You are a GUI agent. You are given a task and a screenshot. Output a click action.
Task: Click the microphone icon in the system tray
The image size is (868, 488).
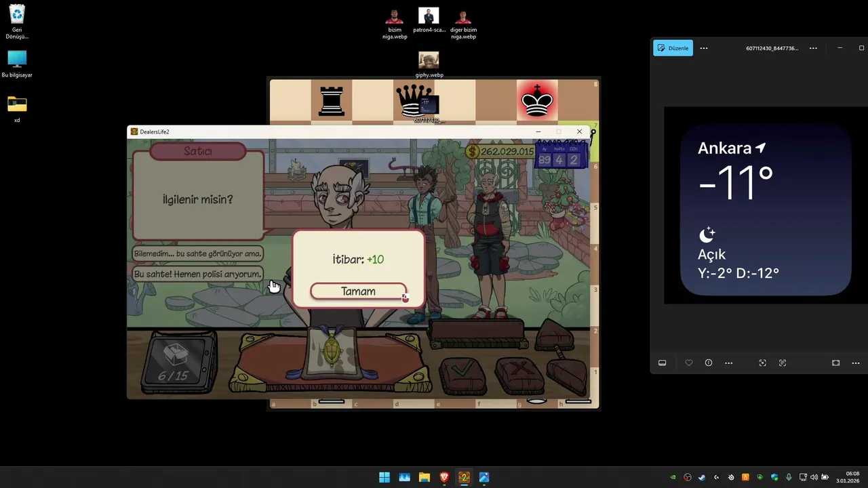coord(789,477)
